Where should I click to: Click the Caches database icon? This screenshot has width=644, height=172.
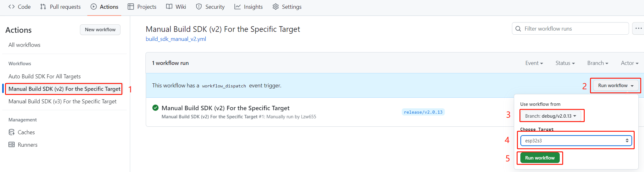pyautogui.click(x=12, y=132)
